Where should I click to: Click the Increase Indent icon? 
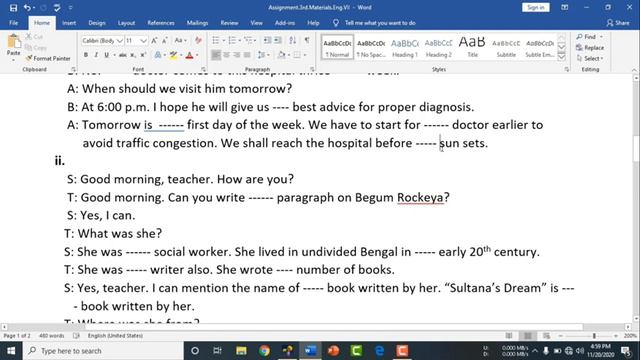coord(278,40)
